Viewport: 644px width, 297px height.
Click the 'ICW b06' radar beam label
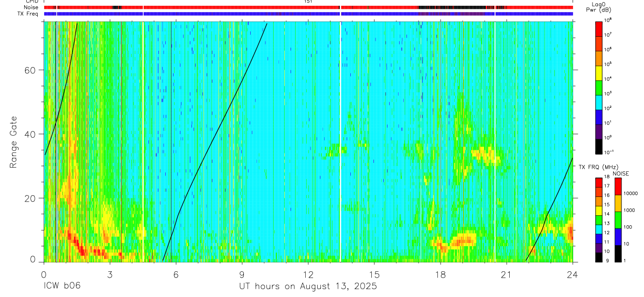click(x=62, y=287)
